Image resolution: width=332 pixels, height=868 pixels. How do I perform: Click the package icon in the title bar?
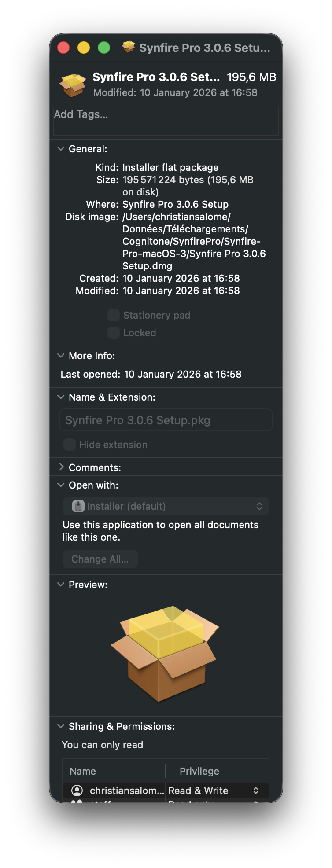[x=129, y=47]
